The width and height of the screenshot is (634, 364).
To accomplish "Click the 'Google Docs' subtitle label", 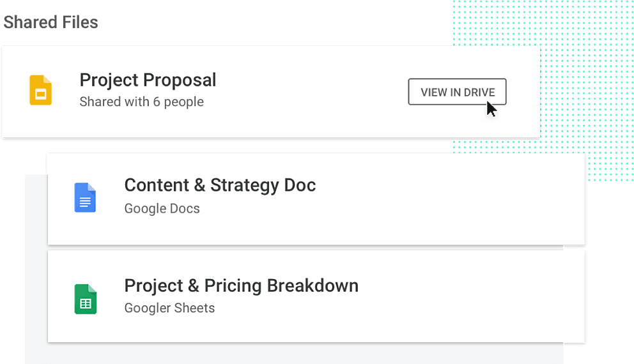I will click(162, 208).
